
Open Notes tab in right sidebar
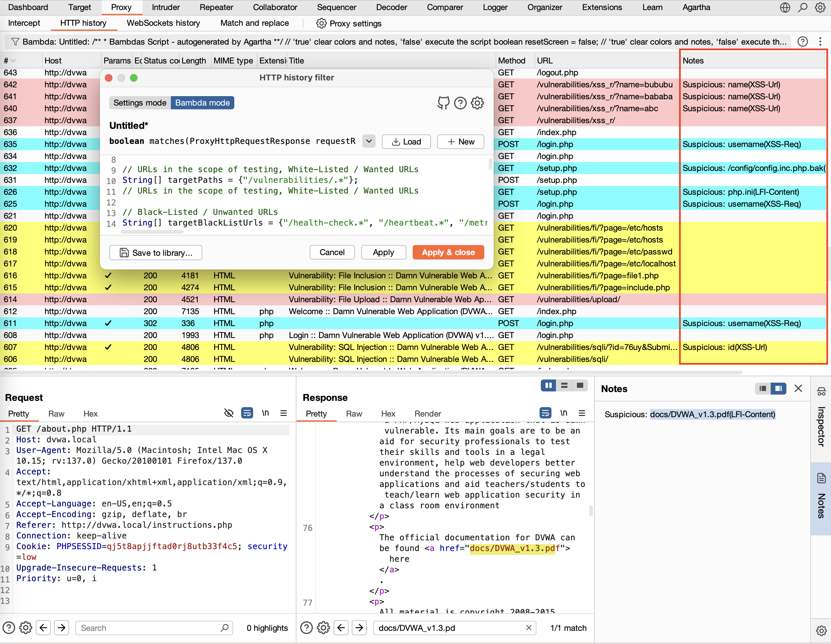[x=821, y=498]
